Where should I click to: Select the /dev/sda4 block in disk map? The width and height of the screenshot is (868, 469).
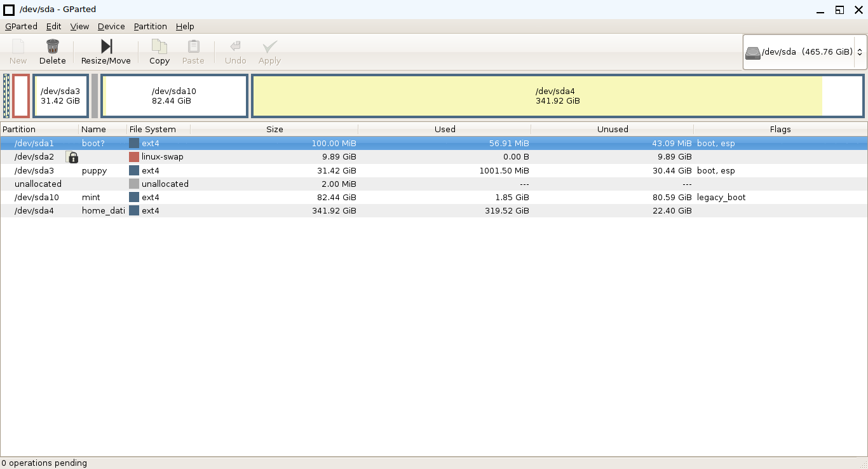[557, 96]
